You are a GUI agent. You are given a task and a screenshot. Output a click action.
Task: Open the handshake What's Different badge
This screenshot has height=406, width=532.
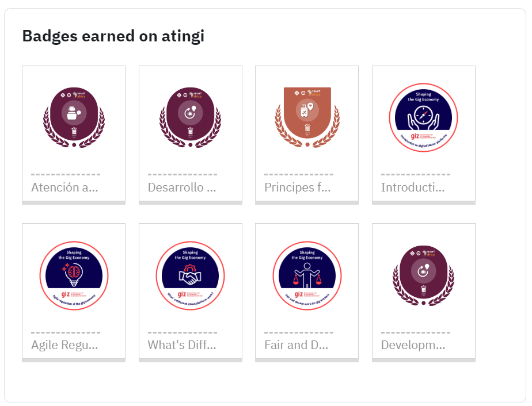191,275
